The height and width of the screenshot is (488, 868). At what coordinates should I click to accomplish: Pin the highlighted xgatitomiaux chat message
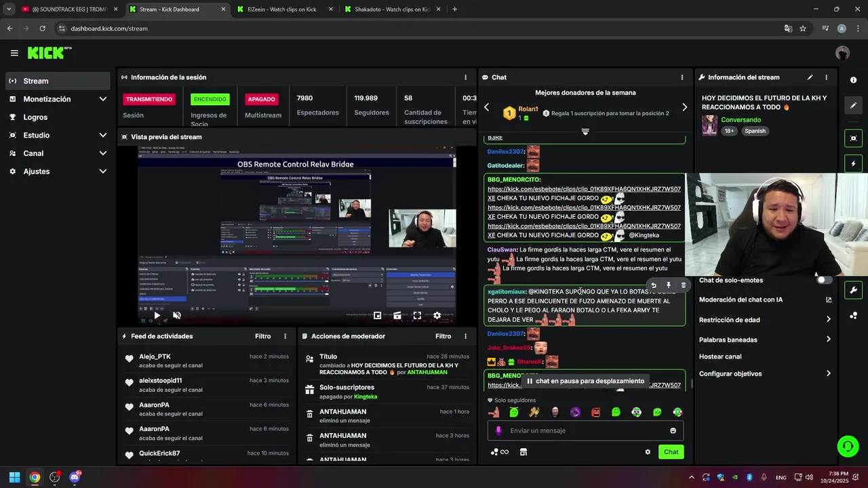tap(668, 285)
